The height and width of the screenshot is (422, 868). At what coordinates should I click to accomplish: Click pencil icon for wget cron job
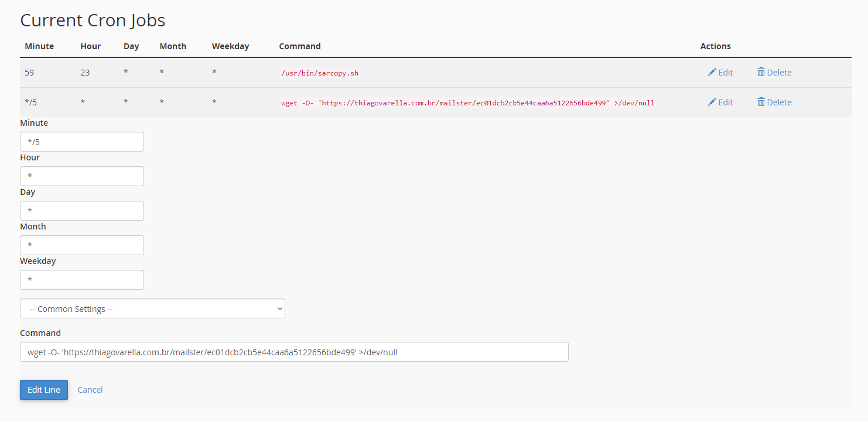tap(712, 102)
